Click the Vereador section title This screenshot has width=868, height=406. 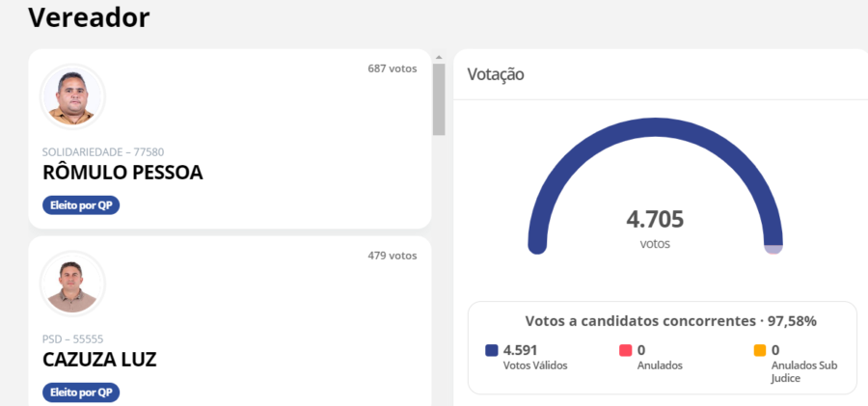click(89, 17)
